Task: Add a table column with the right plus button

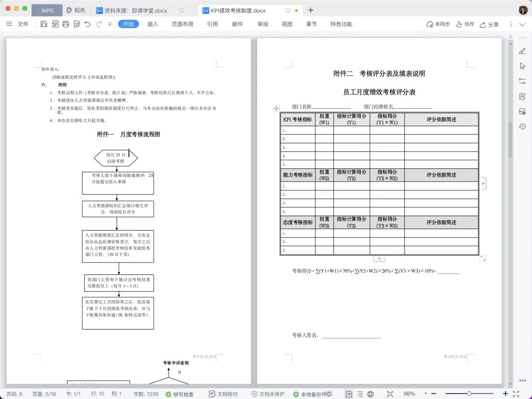Action: (483, 184)
